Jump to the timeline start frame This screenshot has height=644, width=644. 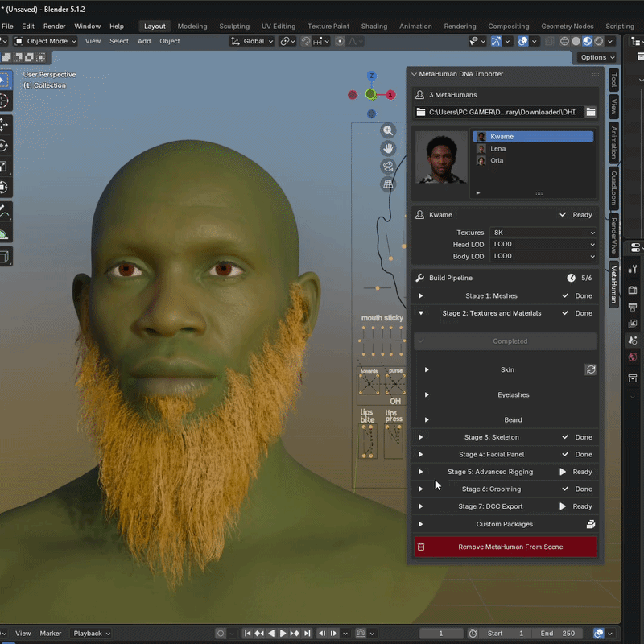[x=247, y=633]
